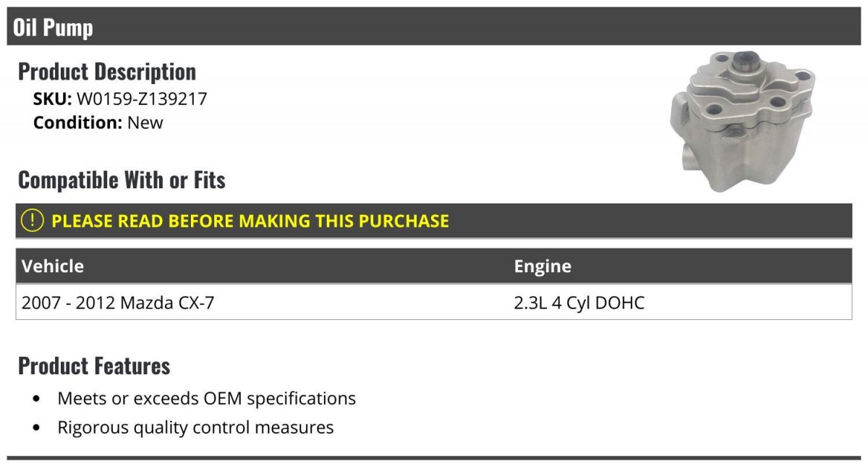
Task: Click the 2007 - 2012 Mazda CX-7 cell
Action: (x=118, y=303)
